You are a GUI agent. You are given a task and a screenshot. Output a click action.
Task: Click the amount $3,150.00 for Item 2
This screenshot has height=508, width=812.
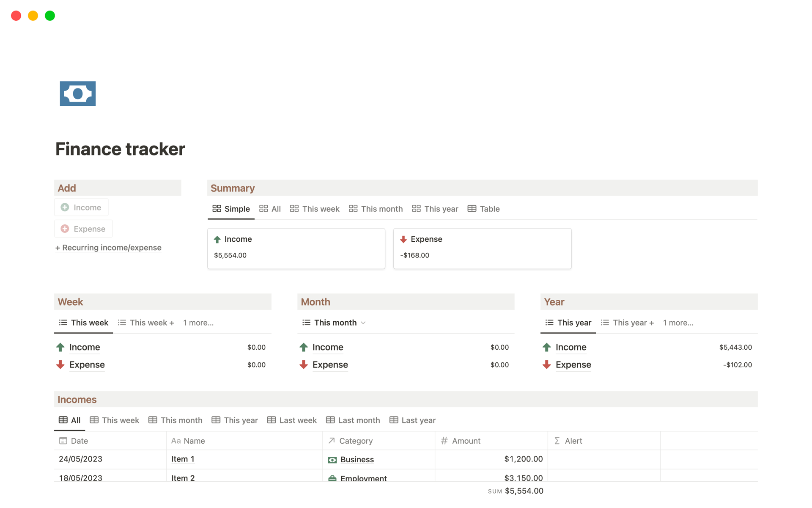point(523,478)
